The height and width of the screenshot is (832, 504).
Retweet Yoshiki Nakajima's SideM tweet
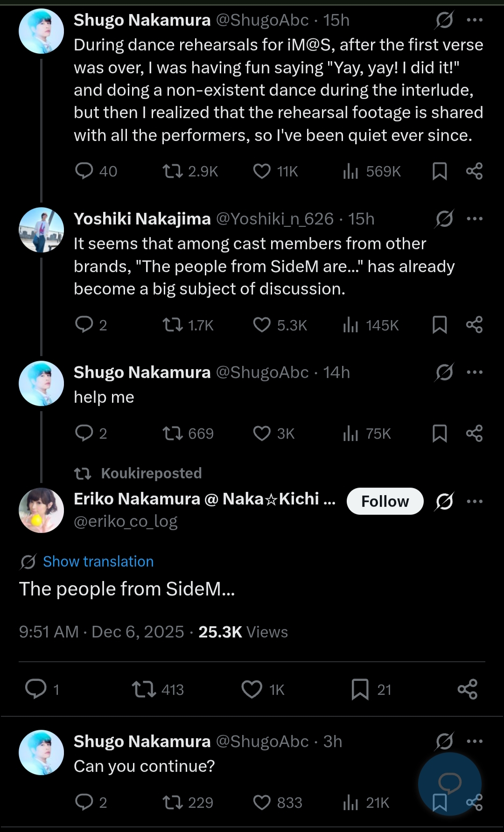[173, 325]
